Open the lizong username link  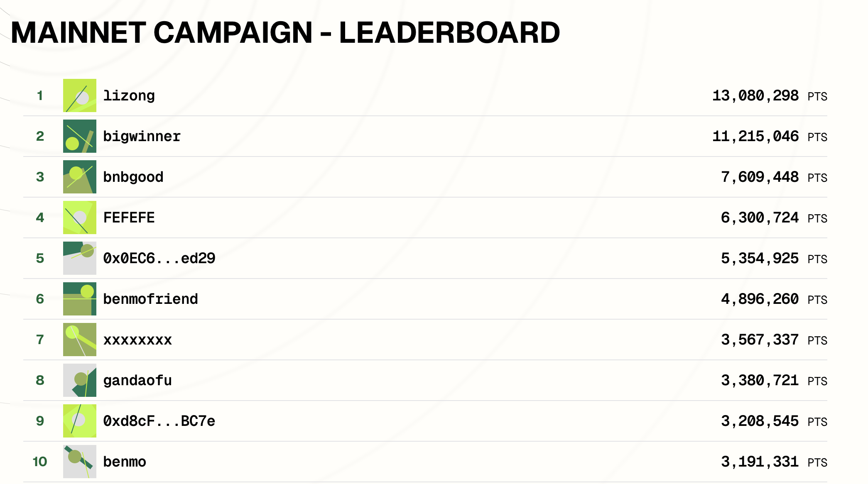pos(129,95)
